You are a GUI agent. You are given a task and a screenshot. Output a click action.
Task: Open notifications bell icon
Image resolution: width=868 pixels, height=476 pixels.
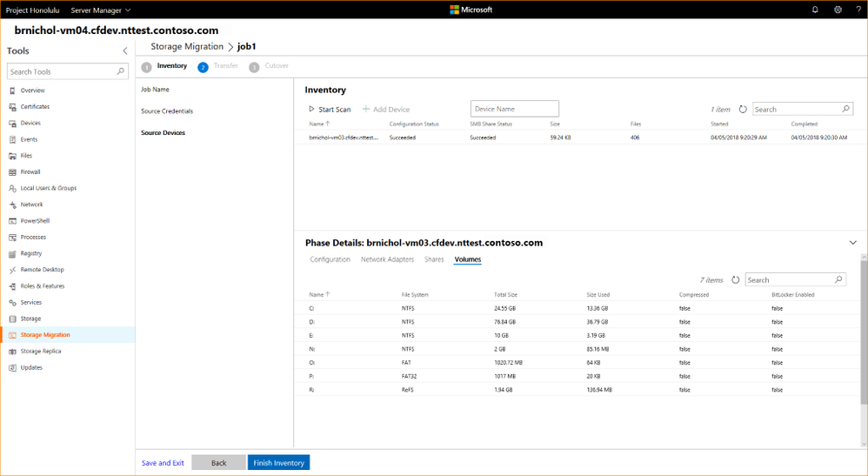point(815,10)
